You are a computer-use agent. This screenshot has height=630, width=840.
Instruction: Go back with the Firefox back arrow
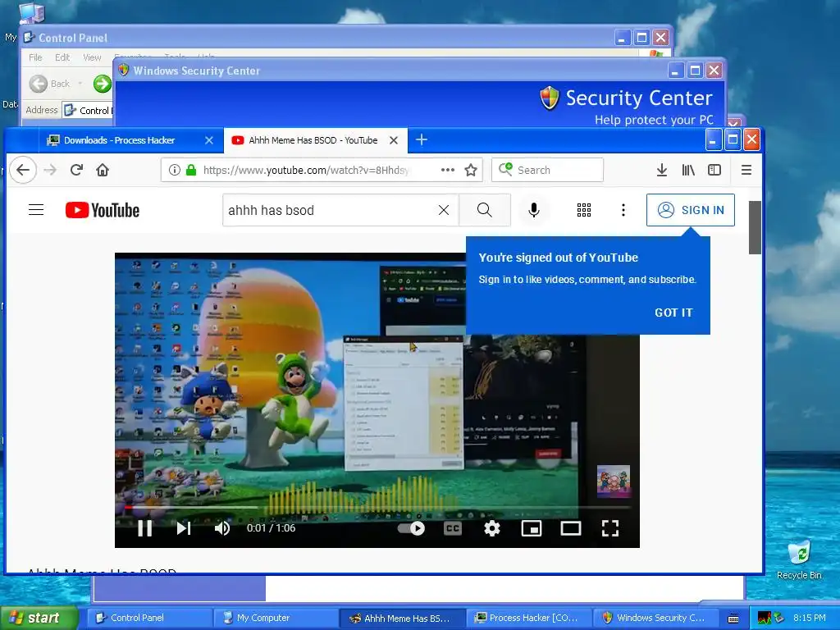tap(22, 170)
